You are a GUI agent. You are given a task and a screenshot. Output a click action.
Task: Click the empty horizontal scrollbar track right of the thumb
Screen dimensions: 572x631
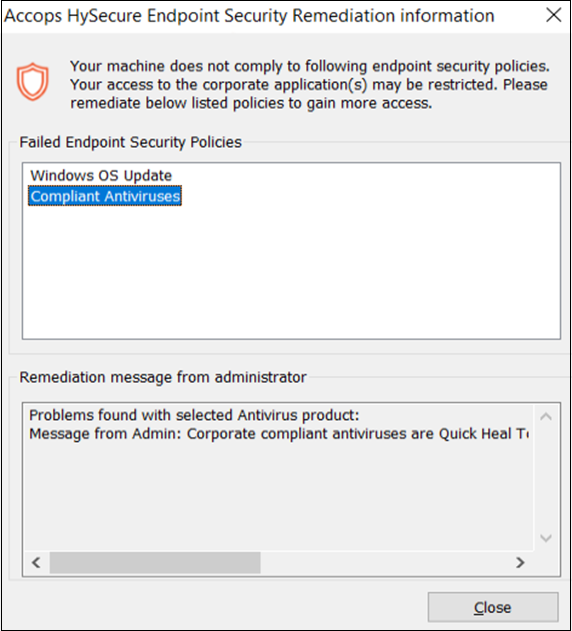384,562
